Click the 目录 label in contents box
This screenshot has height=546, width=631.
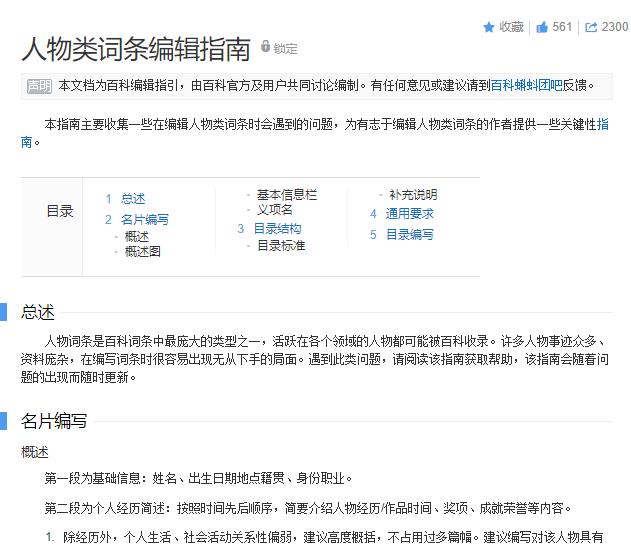[60, 211]
